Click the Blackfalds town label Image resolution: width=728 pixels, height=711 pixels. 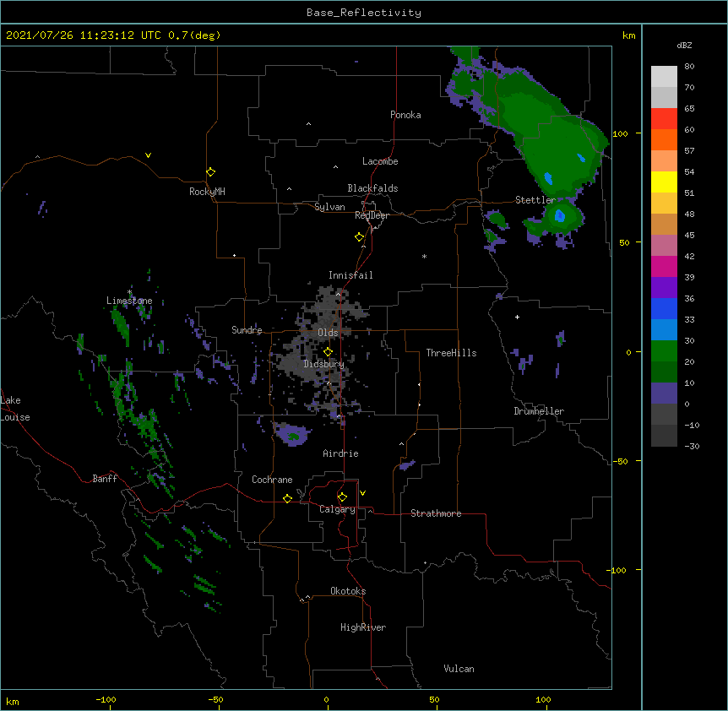click(372, 188)
